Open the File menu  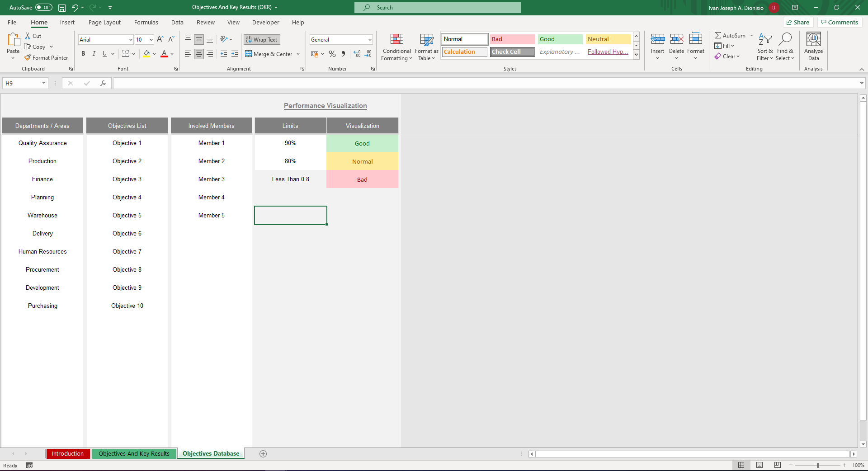(x=12, y=23)
